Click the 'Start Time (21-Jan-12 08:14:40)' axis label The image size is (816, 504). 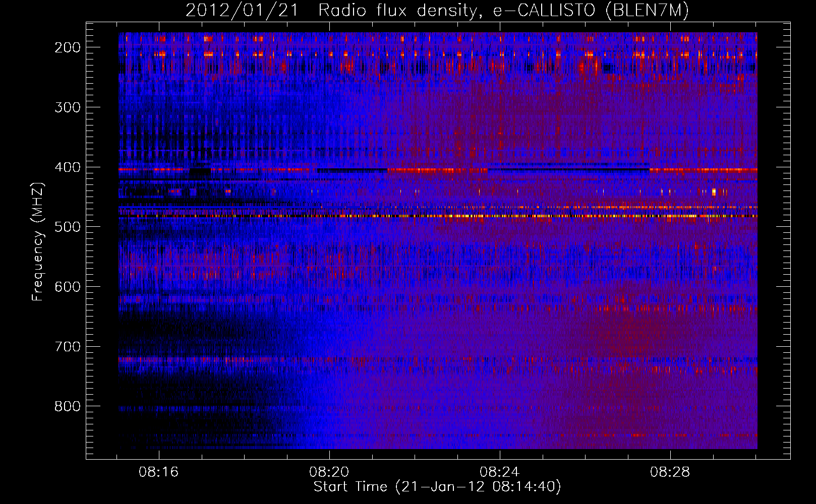click(437, 487)
